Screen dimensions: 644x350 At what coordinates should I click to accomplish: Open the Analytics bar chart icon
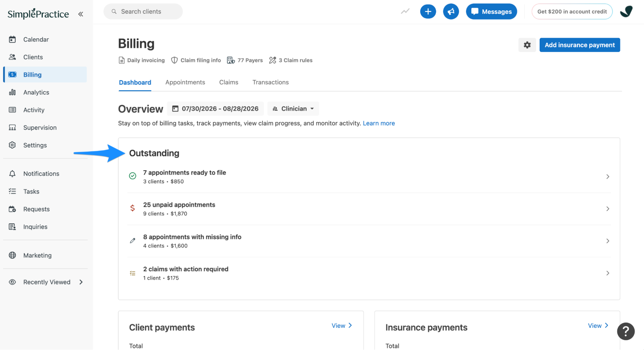(x=12, y=92)
